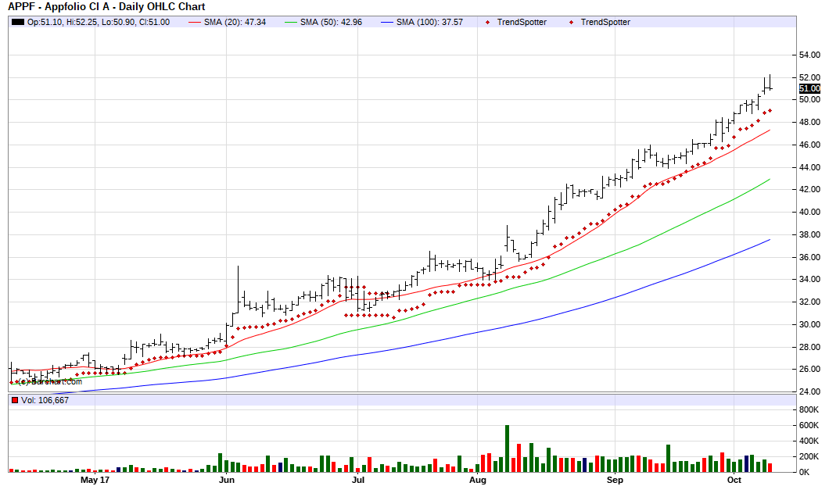Click the Aug date axis label
This screenshot has width=829, height=504.
tap(477, 480)
